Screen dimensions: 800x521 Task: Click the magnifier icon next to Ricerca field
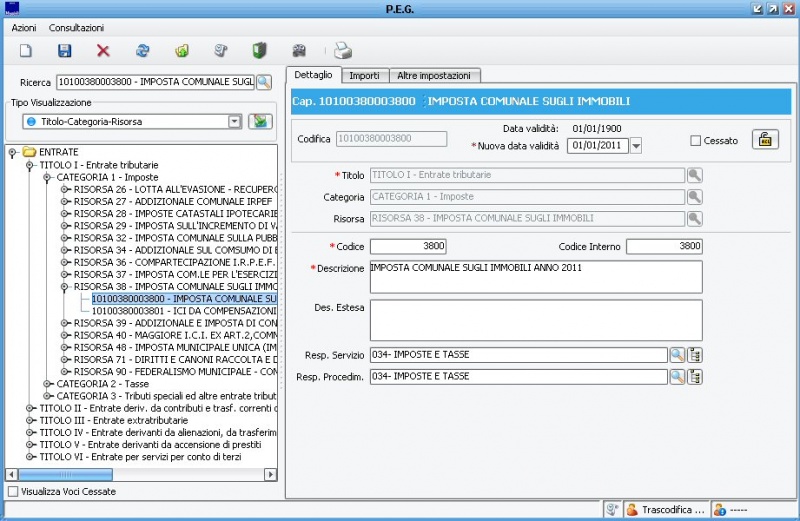[x=264, y=82]
